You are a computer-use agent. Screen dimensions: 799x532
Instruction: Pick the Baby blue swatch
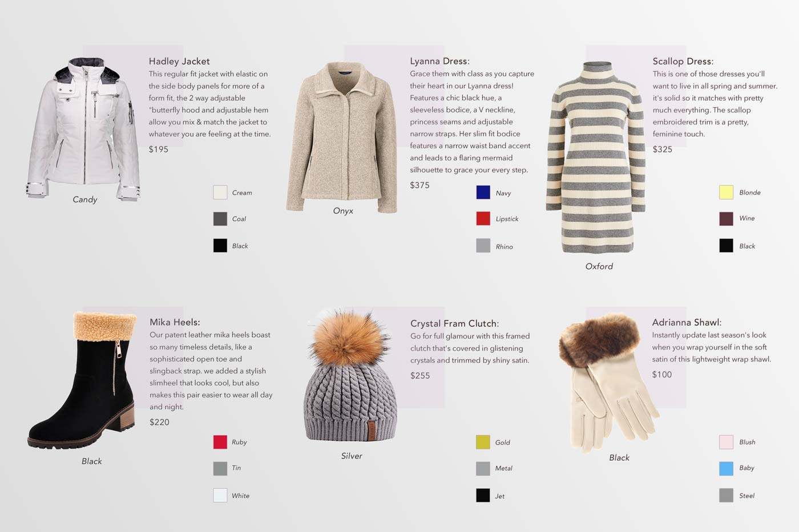726,468
